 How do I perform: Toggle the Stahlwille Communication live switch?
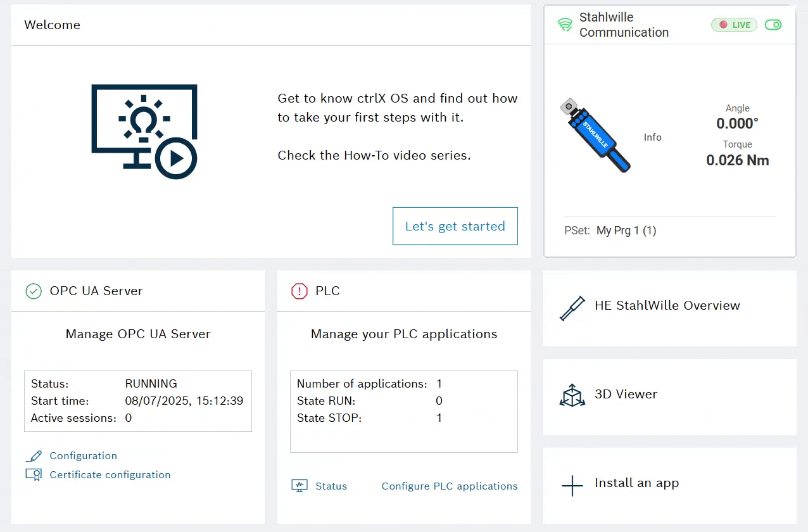point(773,25)
